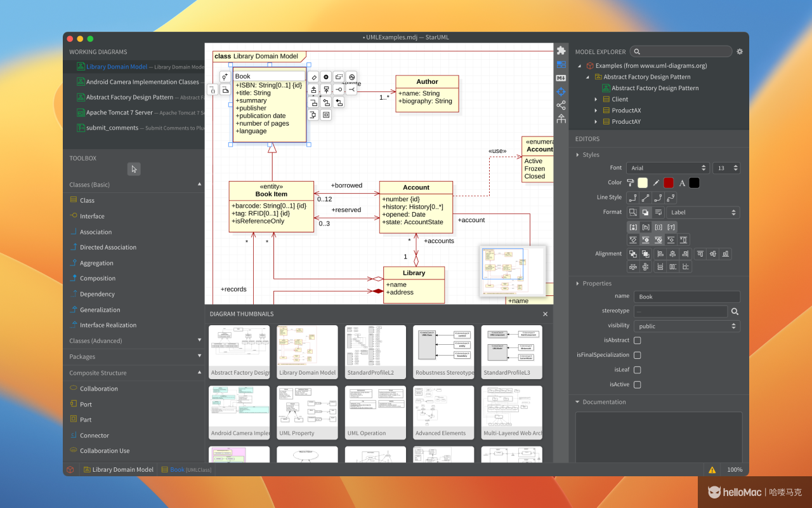Click the Markdown documentation sidebar icon

(561, 77)
